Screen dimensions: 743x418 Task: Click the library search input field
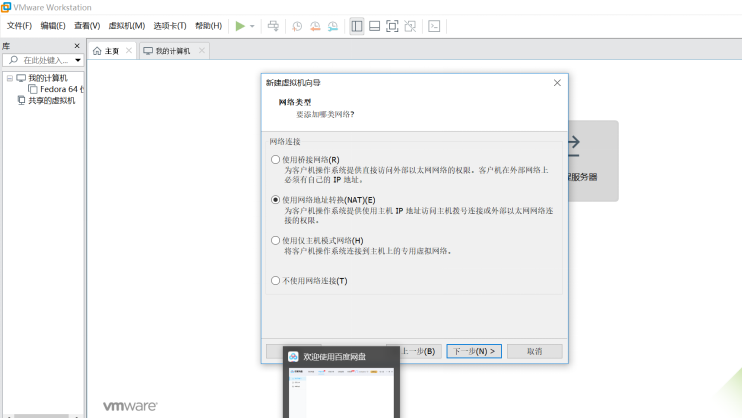pos(43,60)
